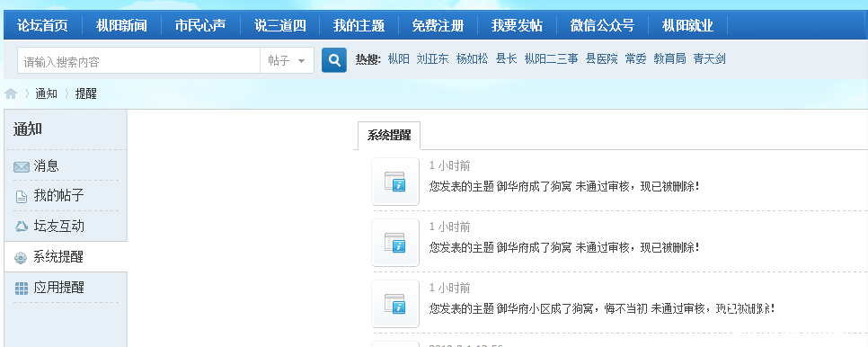The height and width of the screenshot is (347, 868).
Task: Click hot search link 刘亚东
Action: 432,58
